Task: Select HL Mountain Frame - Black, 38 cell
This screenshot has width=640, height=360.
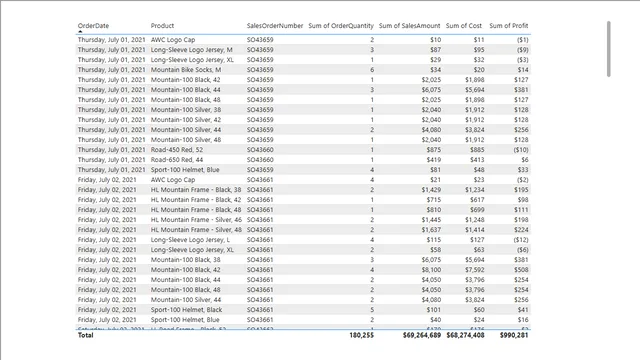Action: (x=196, y=190)
